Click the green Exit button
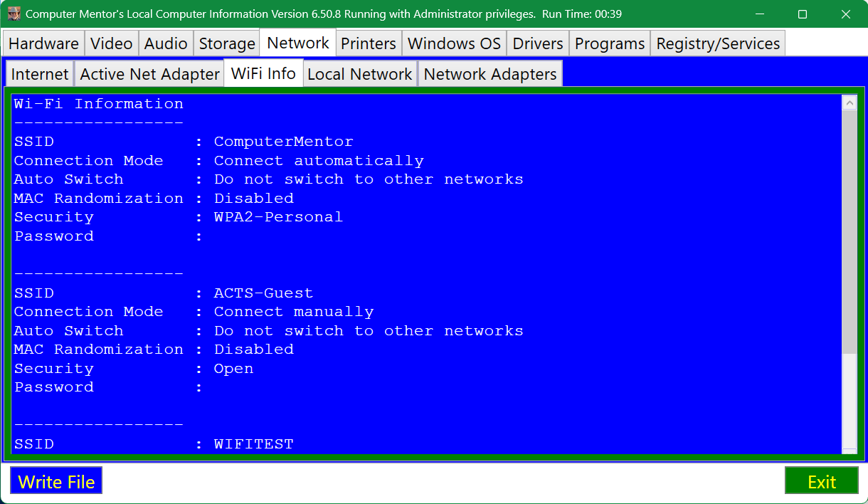868x504 pixels. [x=822, y=481]
